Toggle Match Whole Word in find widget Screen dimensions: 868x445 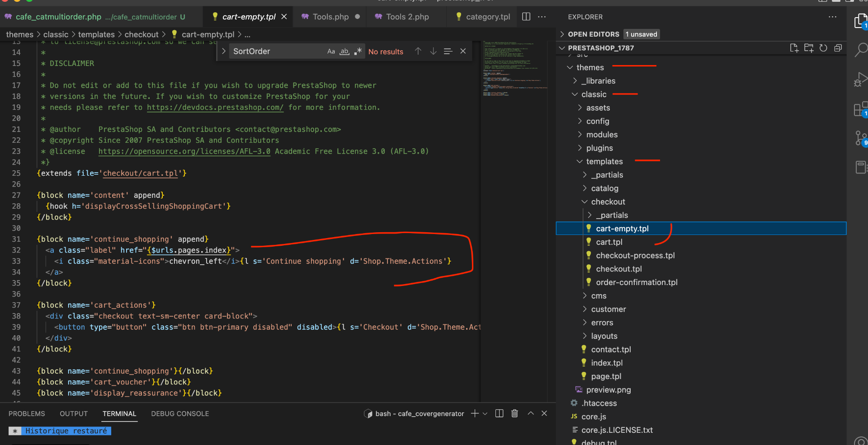click(x=344, y=52)
